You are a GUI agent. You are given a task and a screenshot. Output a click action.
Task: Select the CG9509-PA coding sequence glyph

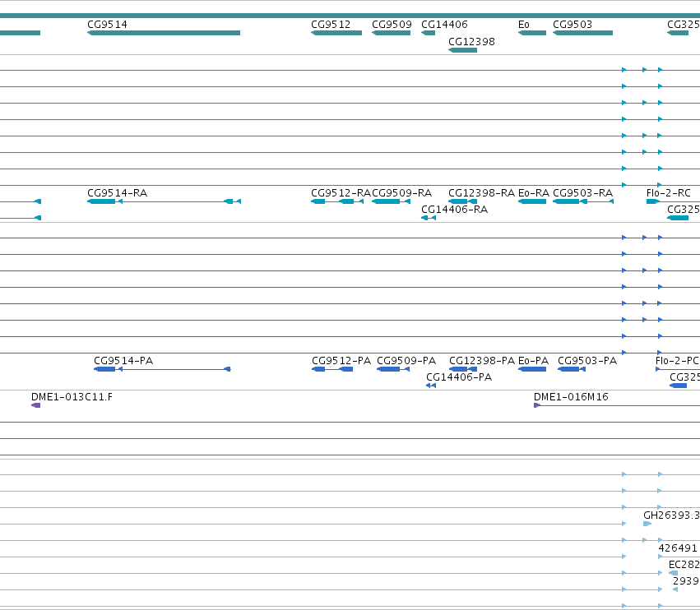[x=393, y=369]
